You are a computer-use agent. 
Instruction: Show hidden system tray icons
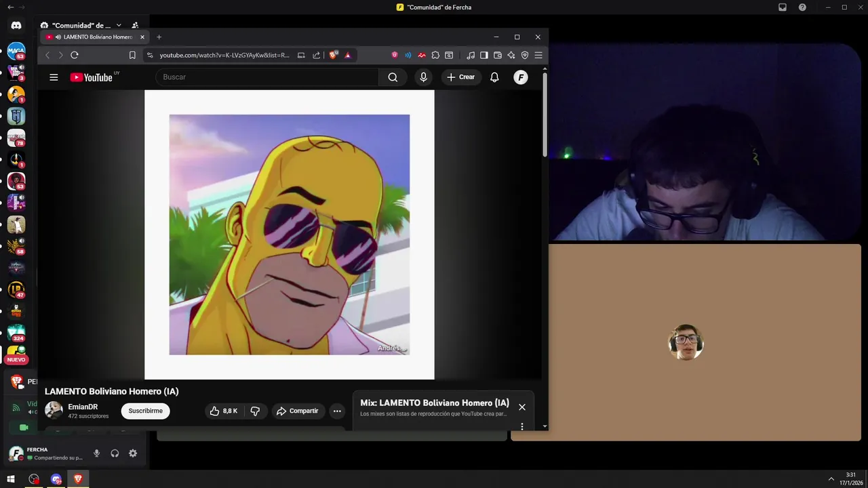(x=831, y=479)
